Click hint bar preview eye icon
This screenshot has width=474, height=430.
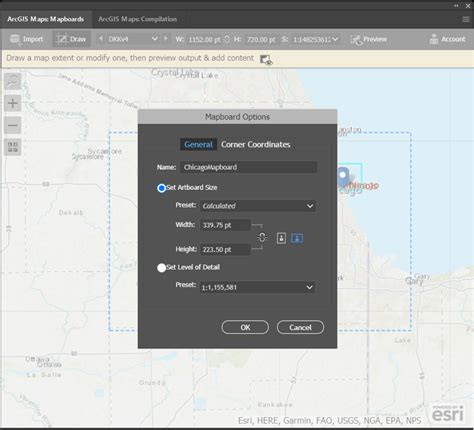tap(266, 60)
